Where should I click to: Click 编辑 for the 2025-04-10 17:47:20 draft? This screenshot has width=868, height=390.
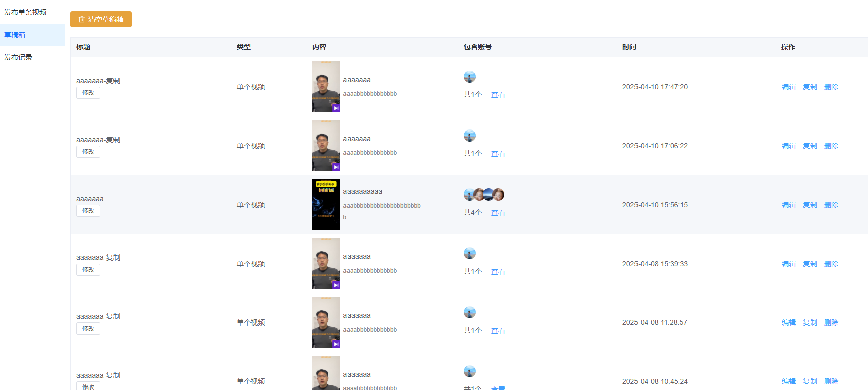tap(788, 87)
